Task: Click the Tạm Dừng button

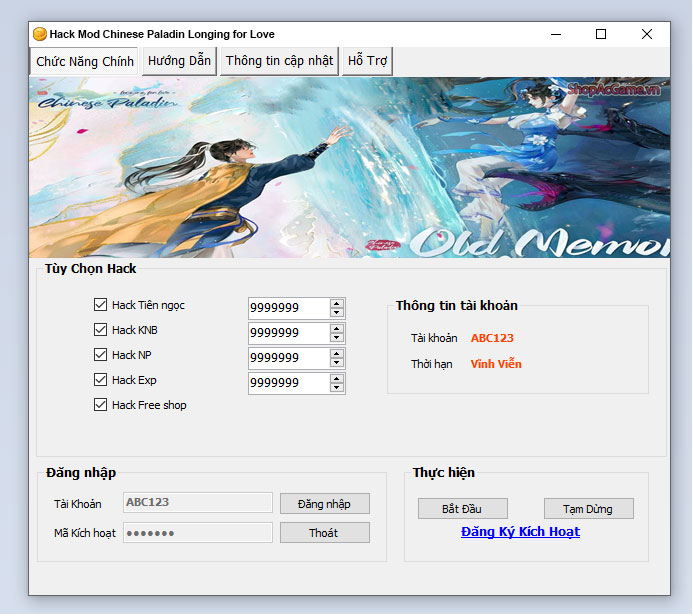Action: pyautogui.click(x=589, y=509)
